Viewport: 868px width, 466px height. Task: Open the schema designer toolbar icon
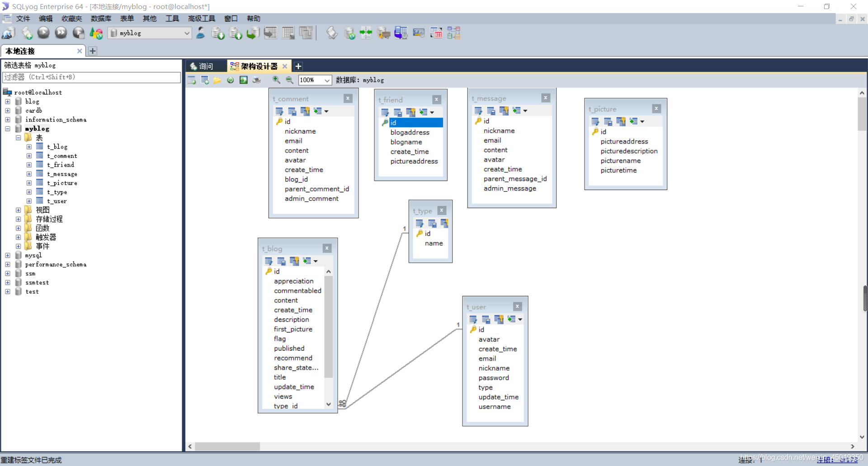click(454, 33)
